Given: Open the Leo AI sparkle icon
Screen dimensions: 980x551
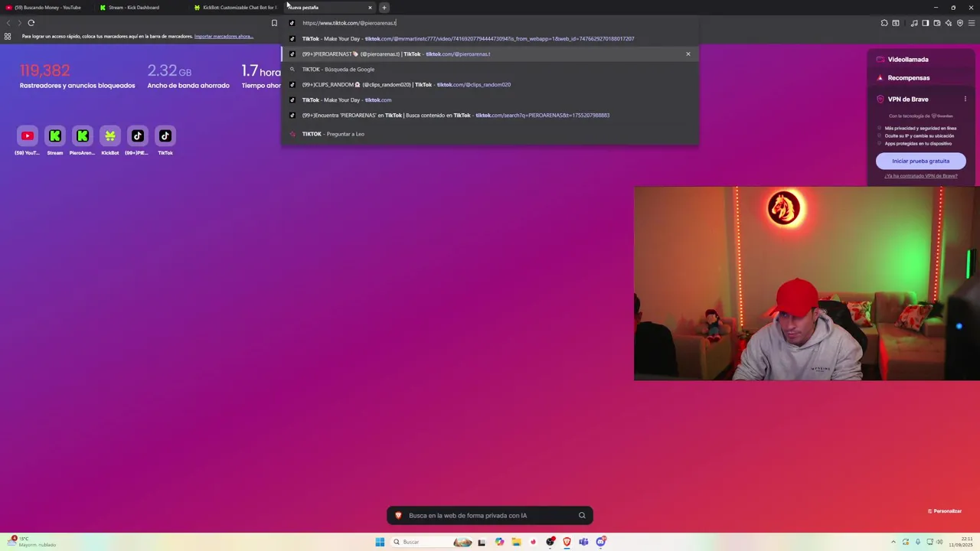Looking at the screenshot, I should pos(948,23).
